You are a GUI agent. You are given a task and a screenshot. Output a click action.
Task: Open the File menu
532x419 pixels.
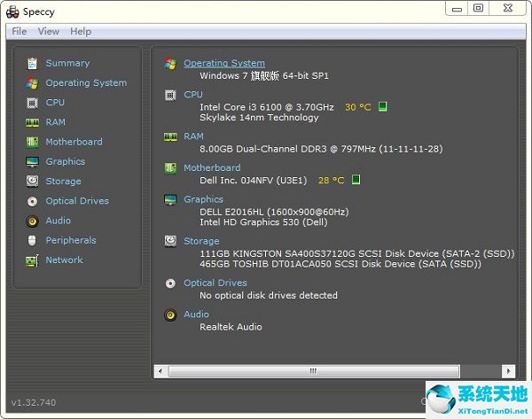[19, 31]
